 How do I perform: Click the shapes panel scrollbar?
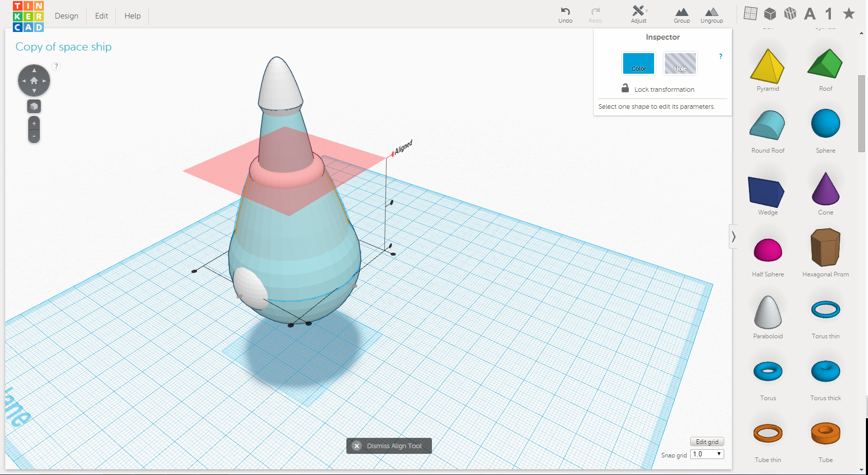tap(861, 113)
